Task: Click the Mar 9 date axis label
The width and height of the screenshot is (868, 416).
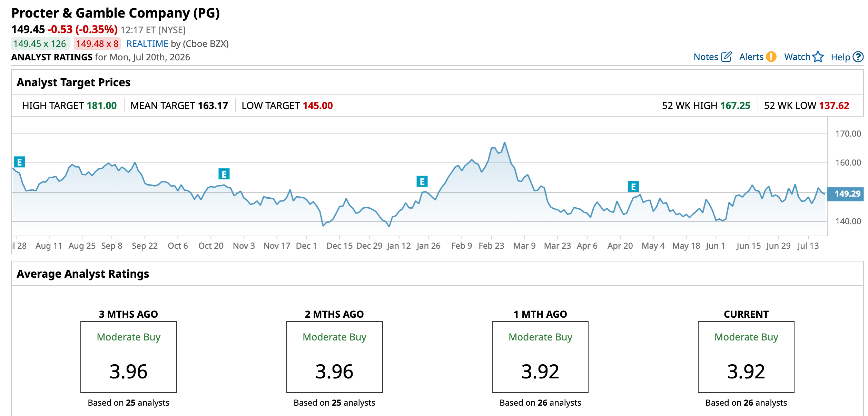Action: [x=524, y=246]
